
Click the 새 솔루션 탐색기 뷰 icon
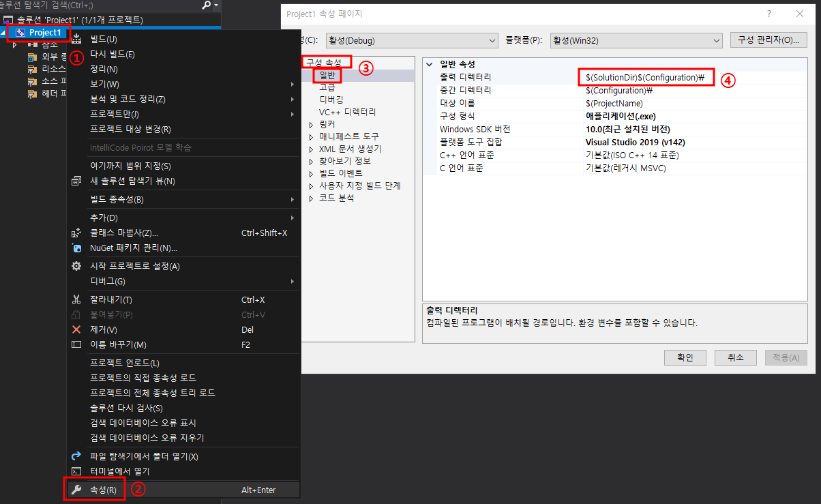pos(77,181)
